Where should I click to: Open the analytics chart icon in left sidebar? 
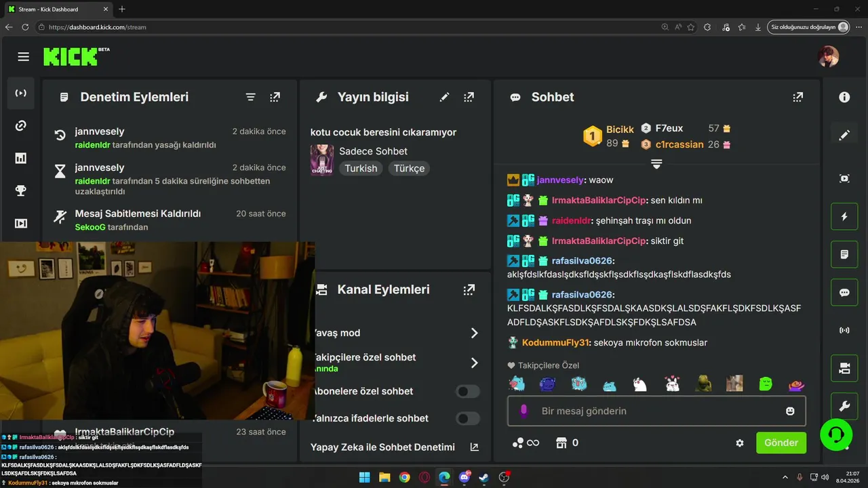click(21, 158)
